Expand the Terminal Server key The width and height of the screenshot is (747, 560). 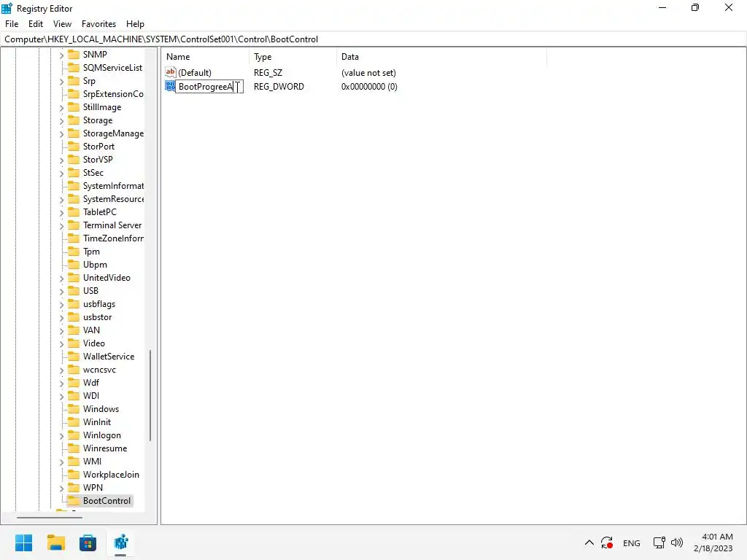click(x=61, y=226)
